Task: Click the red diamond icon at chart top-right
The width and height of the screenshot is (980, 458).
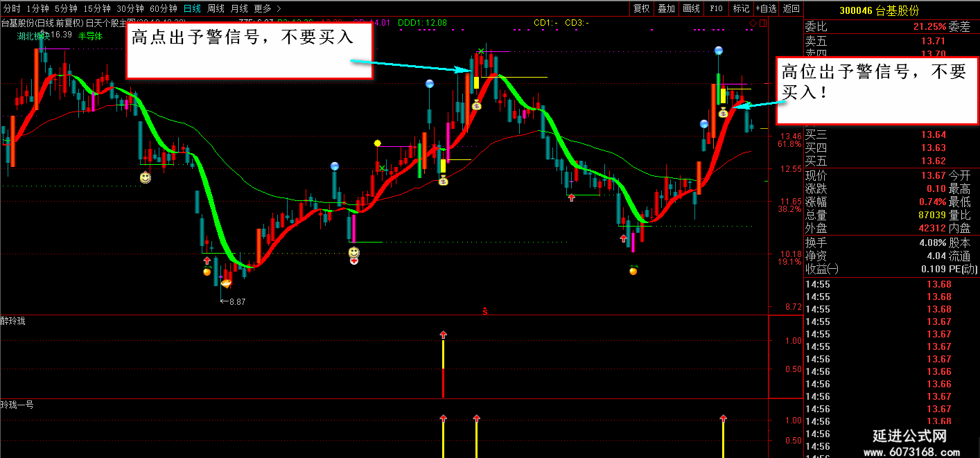Action: coord(753,24)
